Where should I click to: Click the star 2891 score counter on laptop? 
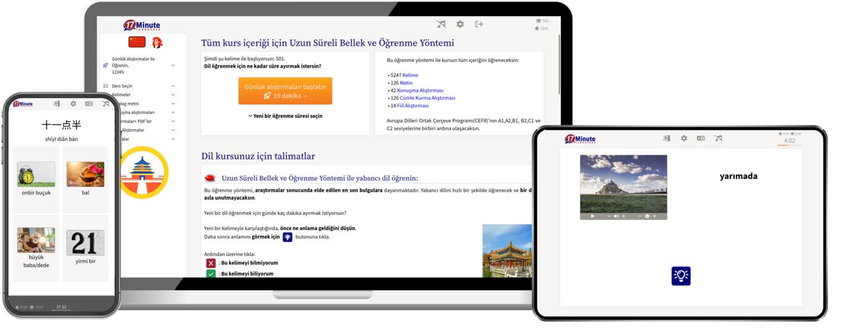click(x=542, y=29)
